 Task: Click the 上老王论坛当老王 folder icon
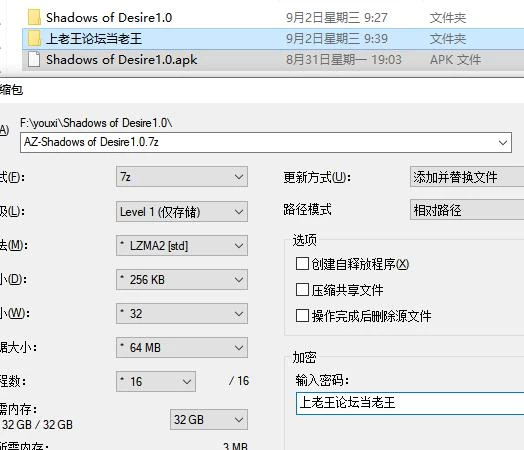pos(34,38)
